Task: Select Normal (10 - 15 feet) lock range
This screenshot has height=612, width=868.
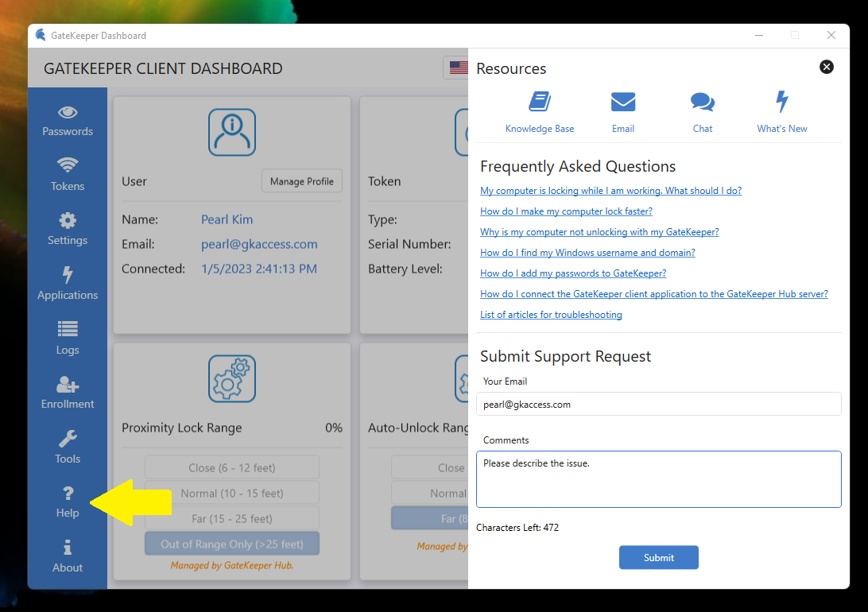Action: click(x=232, y=493)
